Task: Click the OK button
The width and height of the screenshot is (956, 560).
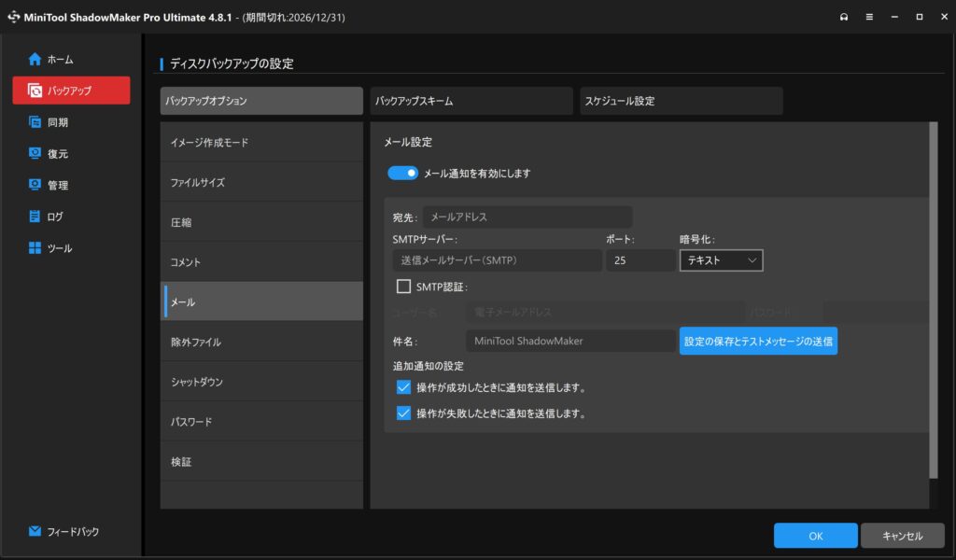Action: [x=815, y=536]
